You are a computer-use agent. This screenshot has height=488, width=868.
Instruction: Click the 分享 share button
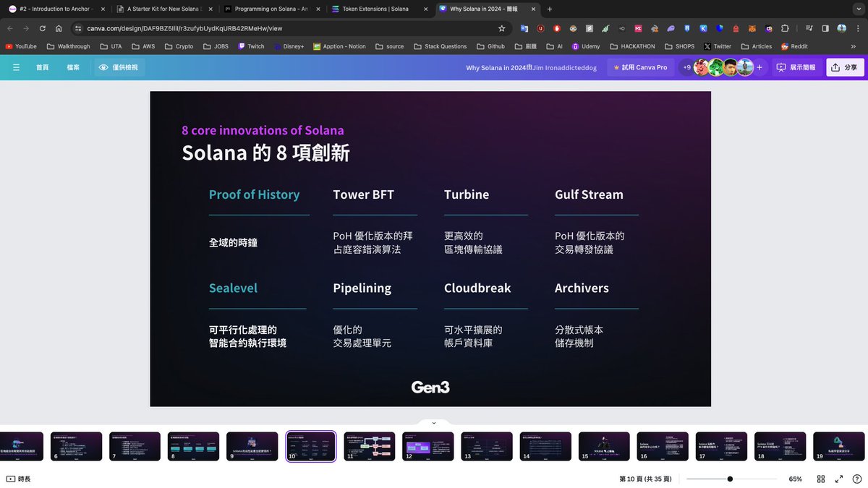pyautogui.click(x=844, y=67)
